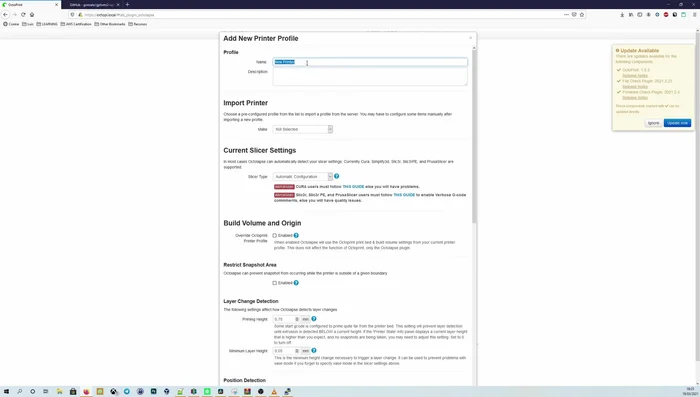
Task: Open a new browser tab with plus
Action: (127, 4)
